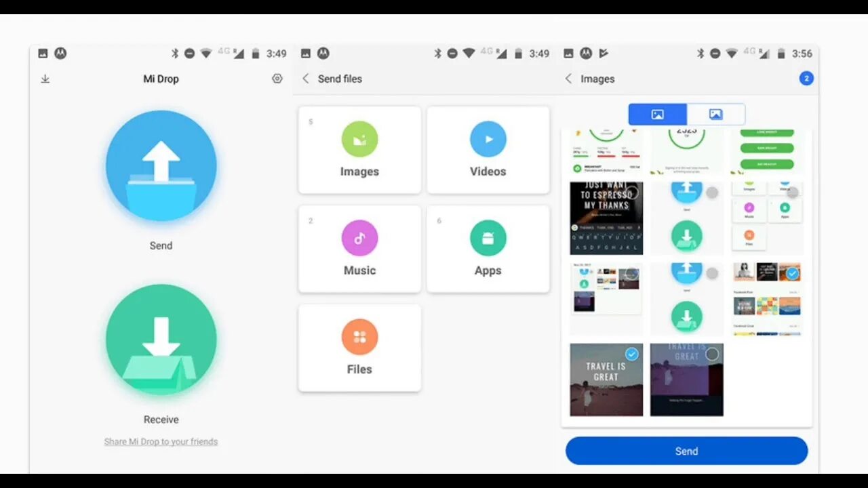Image resolution: width=868 pixels, height=488 pixels.
Task: Switch to the second image gallery tab
Action: coord(716,115)
